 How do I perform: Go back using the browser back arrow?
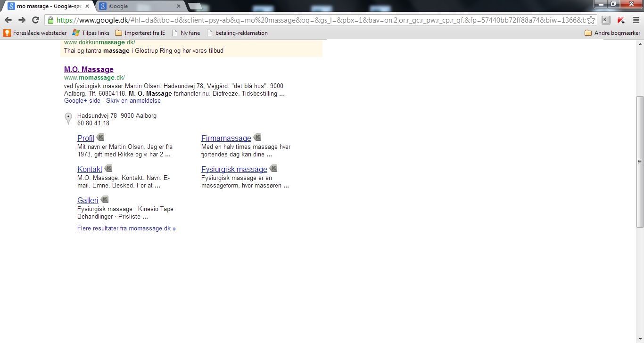tap(8, 20)
